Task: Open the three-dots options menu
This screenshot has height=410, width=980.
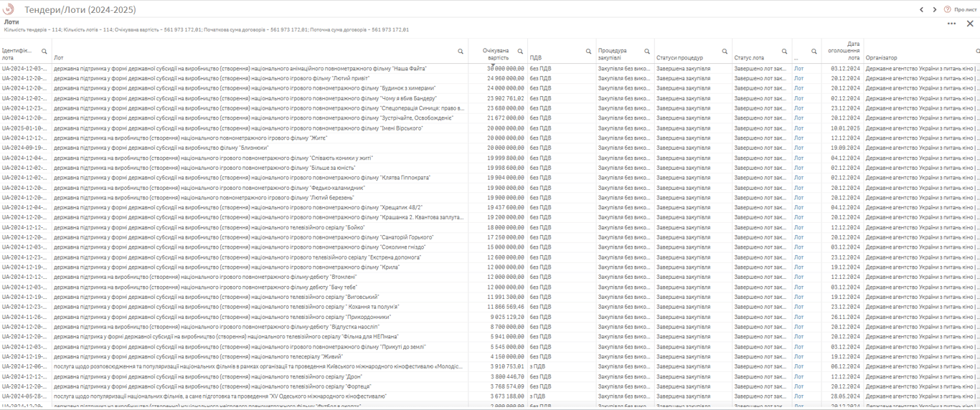Action: click(951, 24)
